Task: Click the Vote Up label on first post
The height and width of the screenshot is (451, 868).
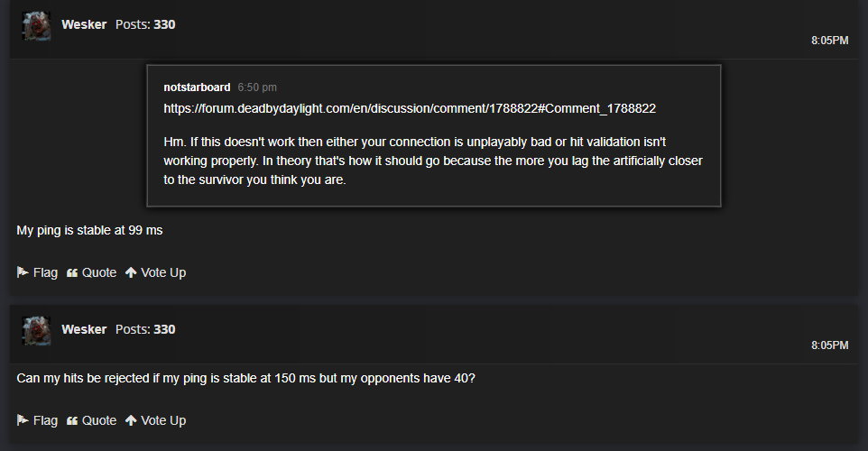Action: (163, 272)
